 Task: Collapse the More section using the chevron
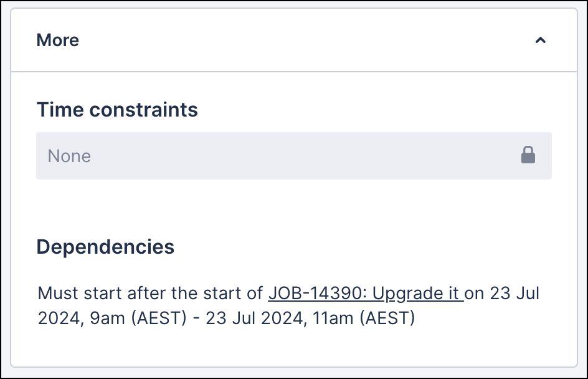540,41
